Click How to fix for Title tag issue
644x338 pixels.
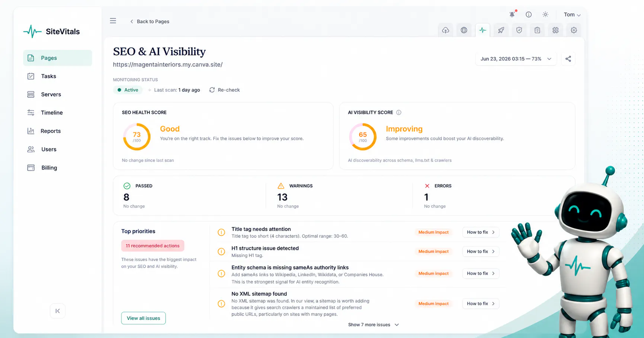click(481, 232)
